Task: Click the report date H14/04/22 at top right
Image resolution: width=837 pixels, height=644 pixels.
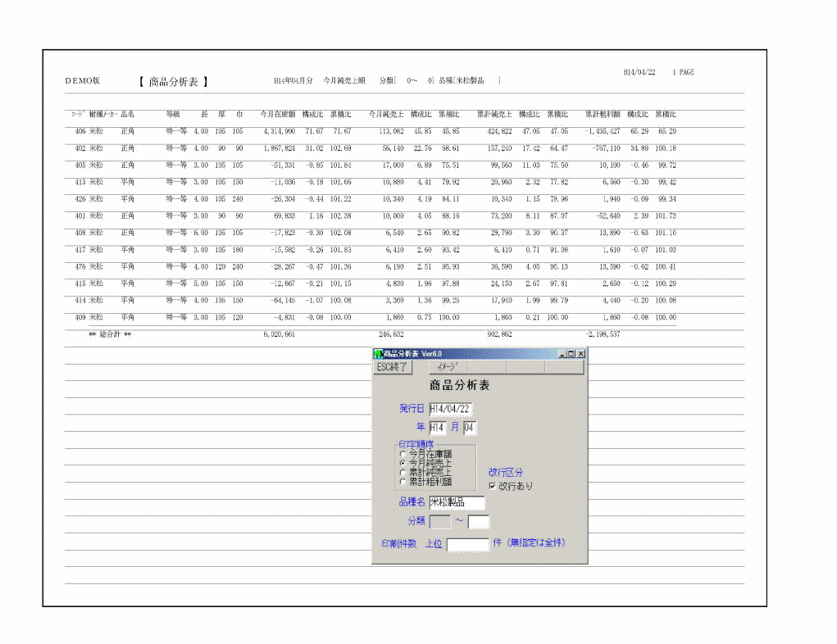Action: pyautogui.click(x=639, y=72)
